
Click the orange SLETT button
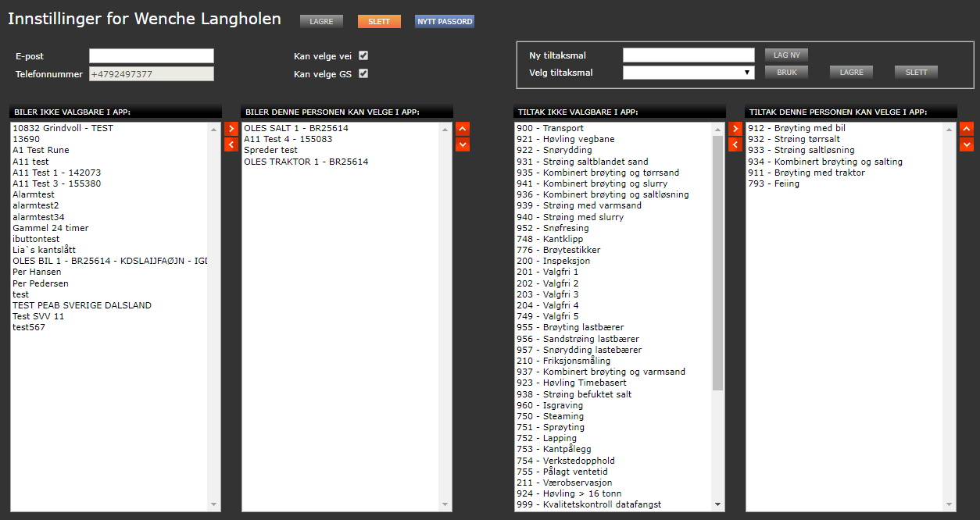379,22
